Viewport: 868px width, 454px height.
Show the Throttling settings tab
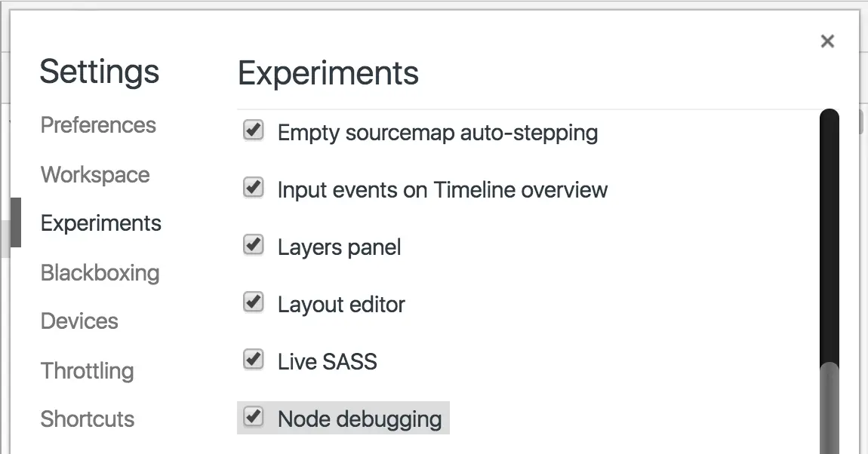coord(88,370)
